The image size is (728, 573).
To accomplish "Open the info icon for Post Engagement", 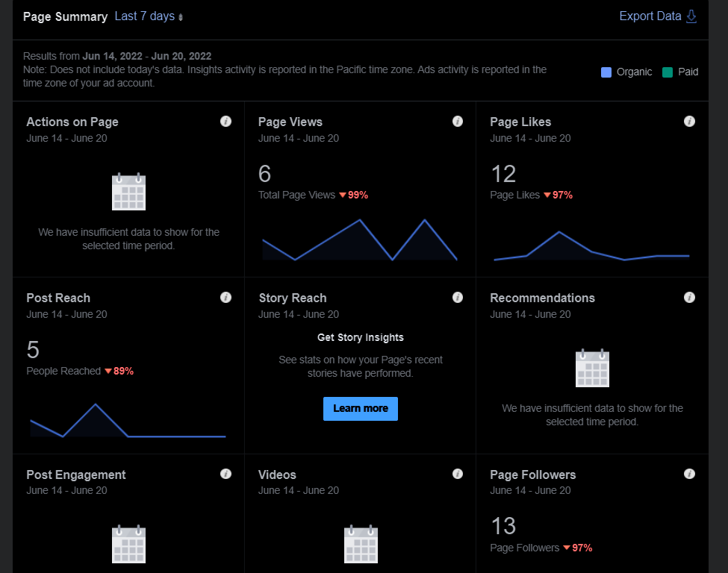I will 225,474.
